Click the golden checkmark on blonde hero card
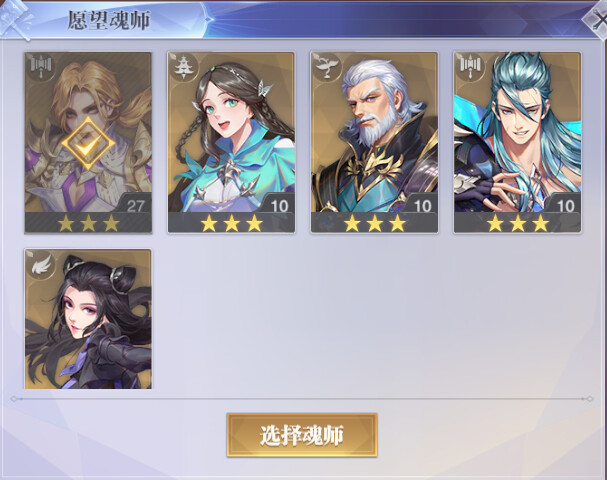Viewport: 607px width, 480px height. point(88,143)
